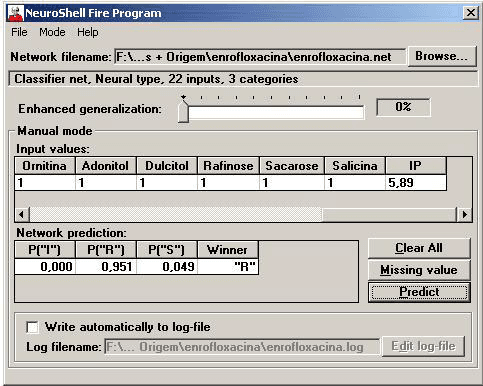Select the Adonitol column header
The image size is (483, 386).
106,166
